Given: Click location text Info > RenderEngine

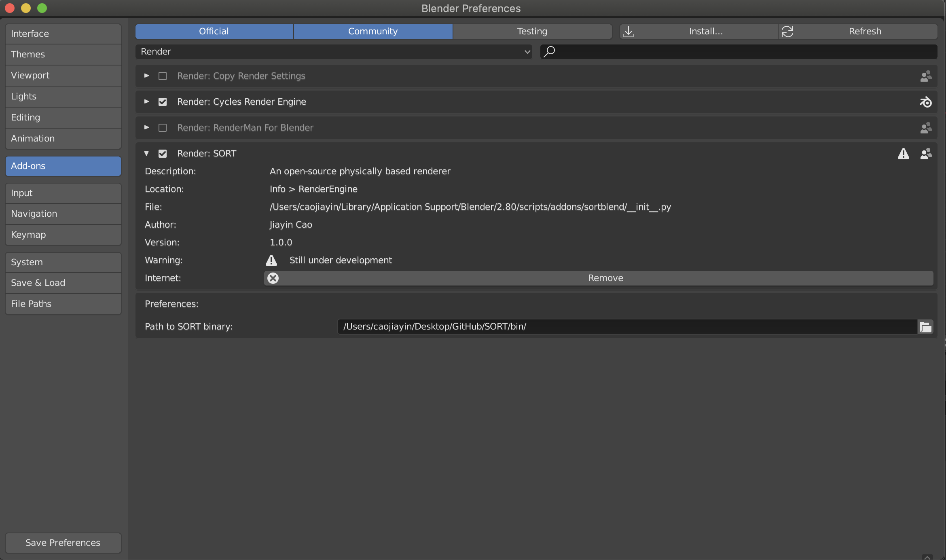Looking at the screenshot, I should point(313,189).
